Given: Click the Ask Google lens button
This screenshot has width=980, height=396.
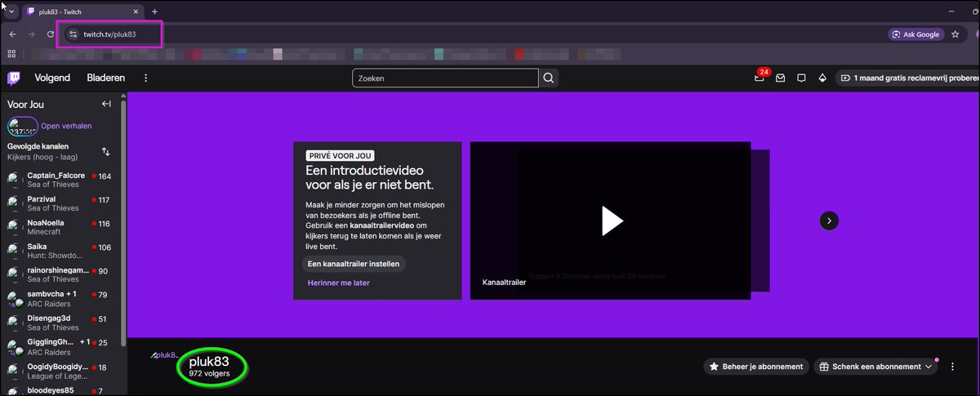Looking at the screenshot, I should (915, 34).
